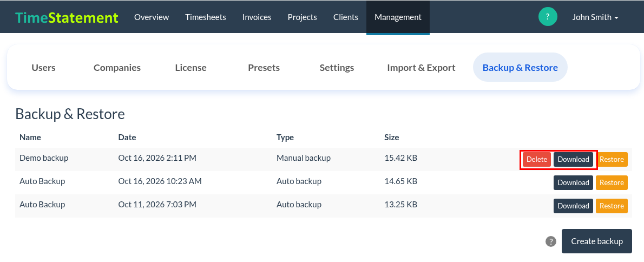Screen dimensions: 644x262
Task: Open the License tab
Action: [x=190, y=67]
